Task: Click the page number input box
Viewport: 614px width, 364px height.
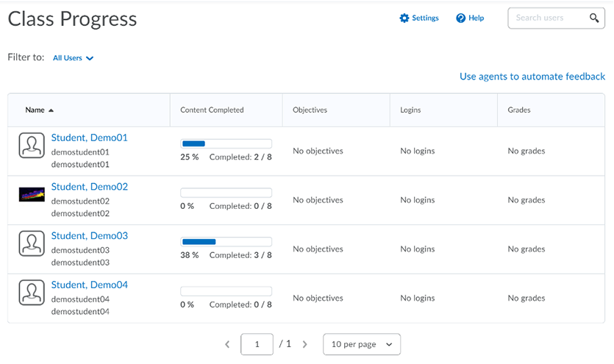Action: click(257, 344)
